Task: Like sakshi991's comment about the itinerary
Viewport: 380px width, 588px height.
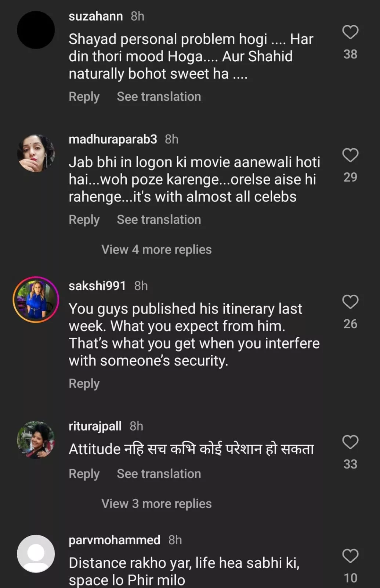Action: pos(350,302)
